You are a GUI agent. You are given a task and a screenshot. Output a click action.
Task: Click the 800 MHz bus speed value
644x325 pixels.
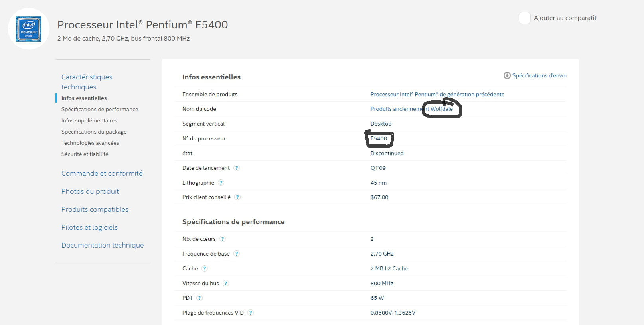pos(382,283)
